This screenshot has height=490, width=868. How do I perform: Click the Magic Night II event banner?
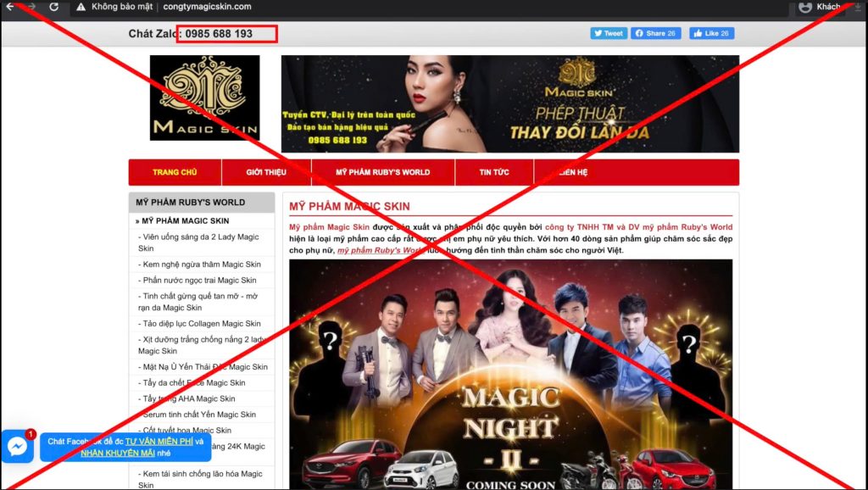pyautogui.click(x=510, y=374)
